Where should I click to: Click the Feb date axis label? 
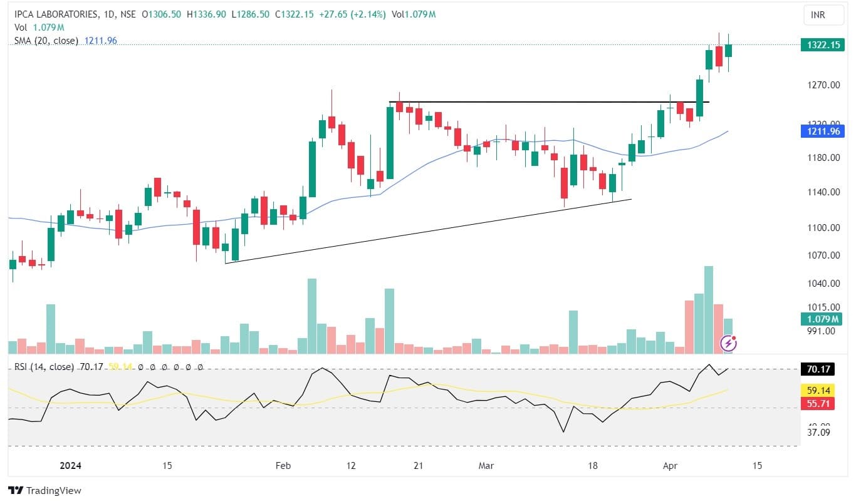click(283, 466)
